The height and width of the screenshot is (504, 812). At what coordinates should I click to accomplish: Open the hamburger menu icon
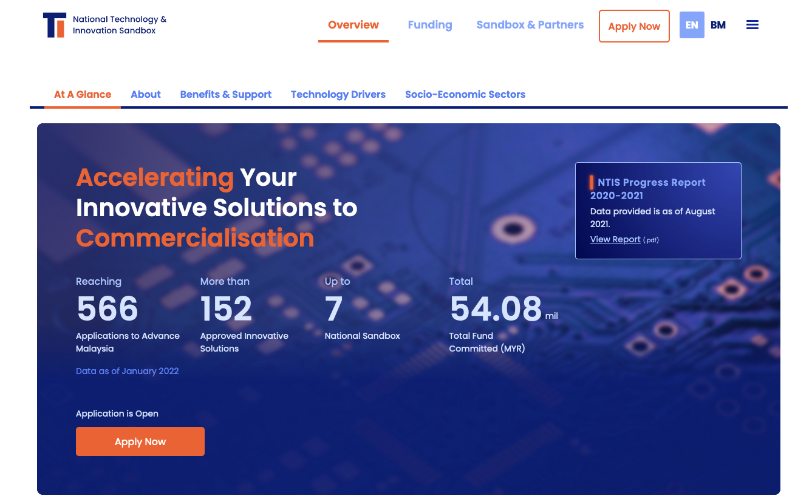coord(752,25)
